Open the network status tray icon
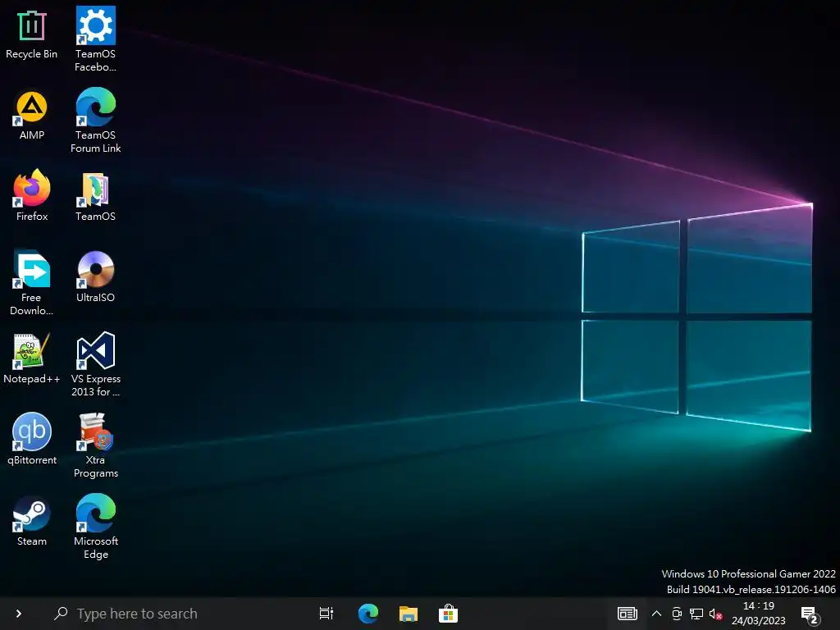The height and width of the screenshot is (630, 840). [696, 614]
